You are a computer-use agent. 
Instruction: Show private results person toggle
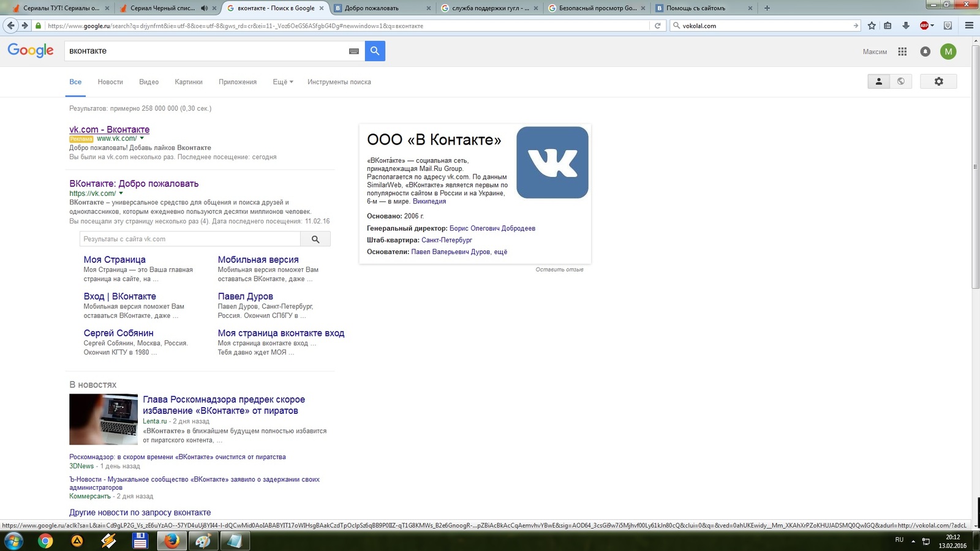pos(878,81)
